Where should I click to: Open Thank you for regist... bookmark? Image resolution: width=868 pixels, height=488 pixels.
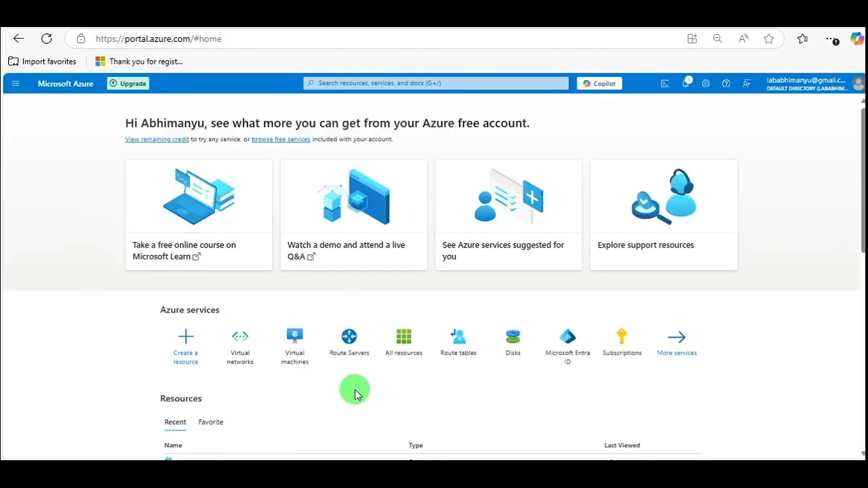click(x=139, y=61)
